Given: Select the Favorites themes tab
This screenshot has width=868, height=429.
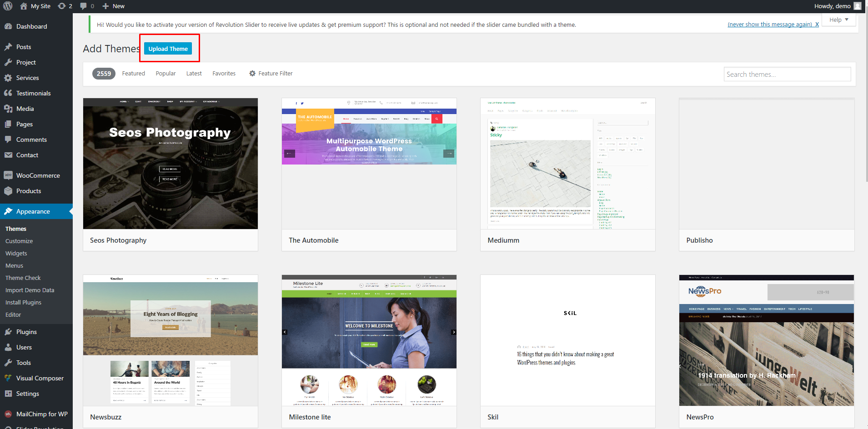Looking at the screenshot, I should [224, 73].
